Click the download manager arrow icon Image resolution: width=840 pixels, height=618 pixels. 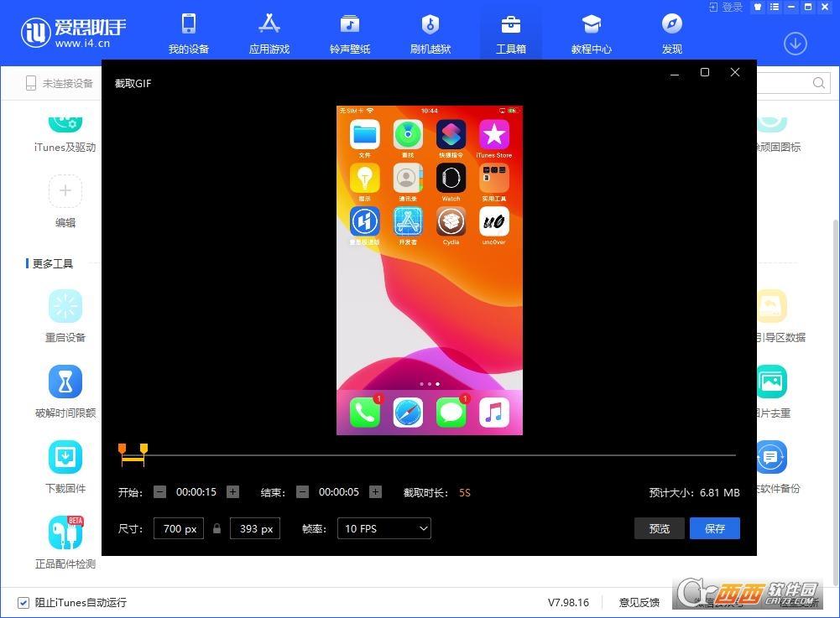coord(795,44)
